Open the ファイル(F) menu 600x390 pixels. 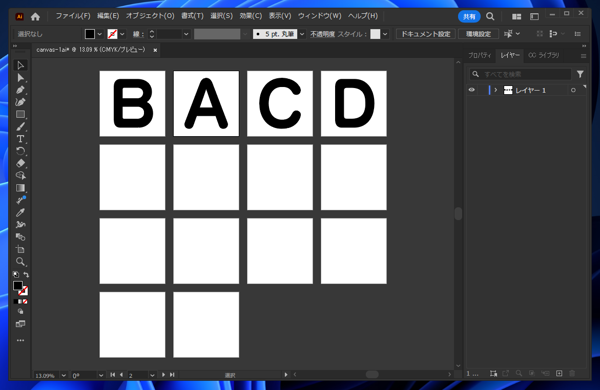click(73, 16)
